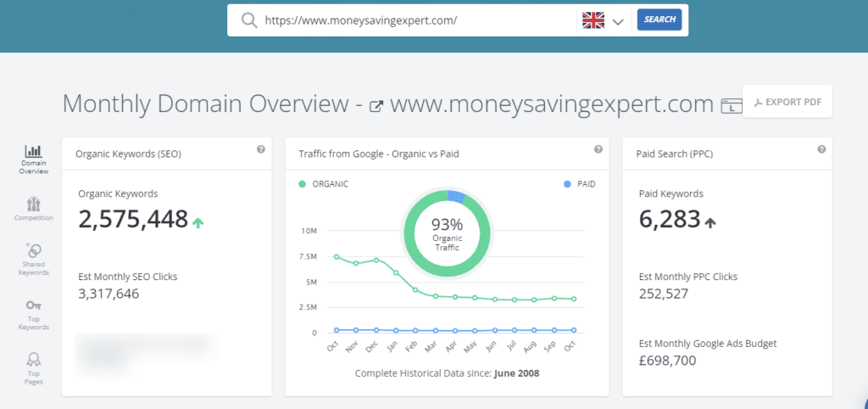
Task: Click the 6,283 paid keywords count
Action: pos(669,221)
